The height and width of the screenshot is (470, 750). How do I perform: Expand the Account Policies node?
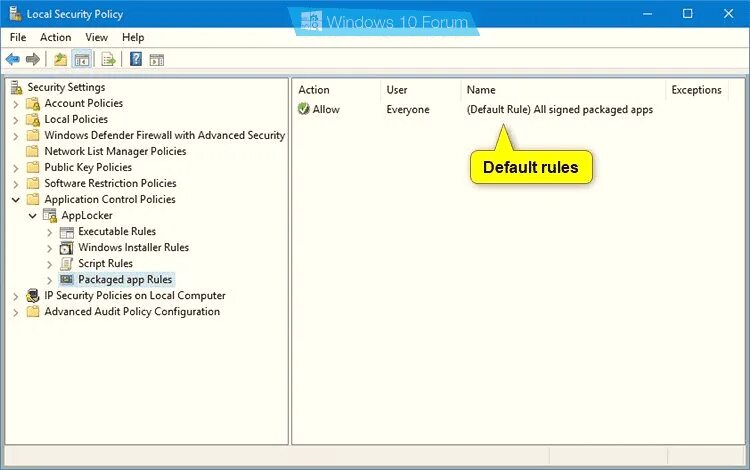pyautogui.click(x=16, y=104)
